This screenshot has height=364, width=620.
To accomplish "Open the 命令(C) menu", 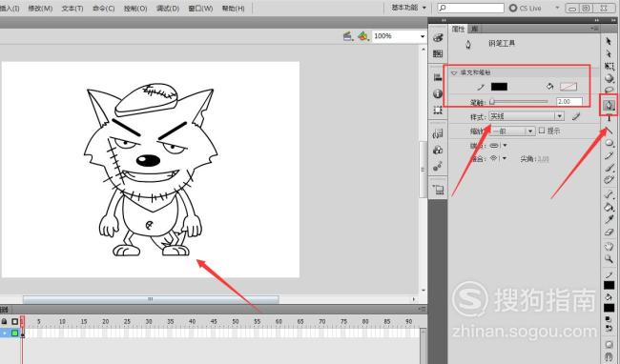I will tap(104, 8).
